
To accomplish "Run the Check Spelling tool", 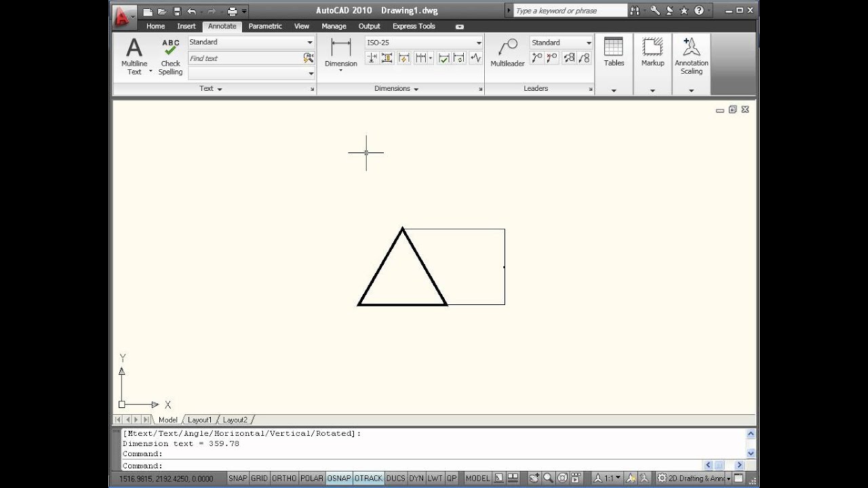I will point(170,56).
